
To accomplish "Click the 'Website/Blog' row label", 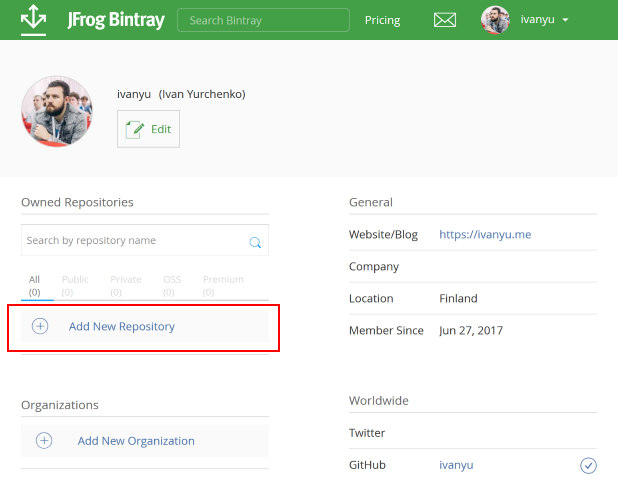I will point(383,234).
